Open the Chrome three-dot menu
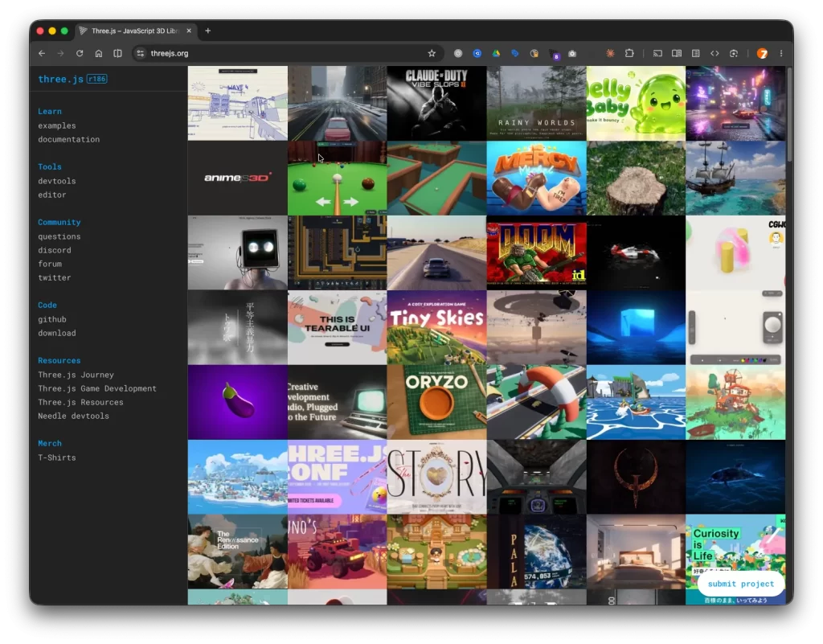 (781, 53)
